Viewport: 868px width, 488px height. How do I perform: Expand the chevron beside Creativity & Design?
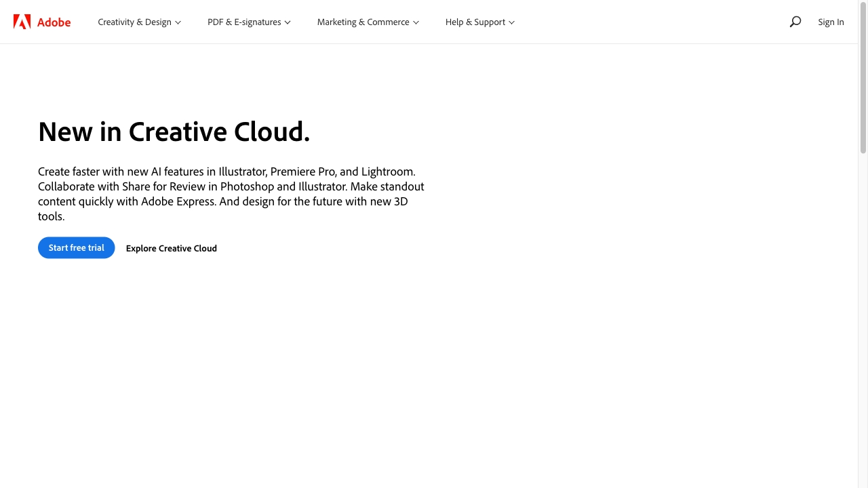(x=178, y=22)
